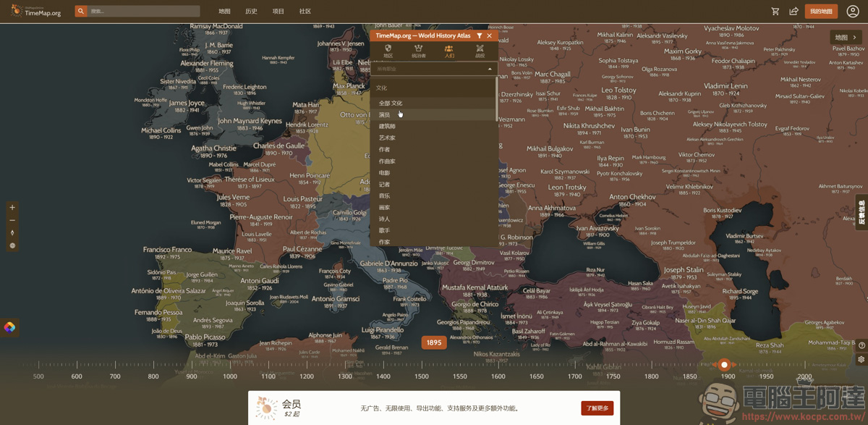Select 作家 option
The image size is (868, 425).
(x=384, y=243)
